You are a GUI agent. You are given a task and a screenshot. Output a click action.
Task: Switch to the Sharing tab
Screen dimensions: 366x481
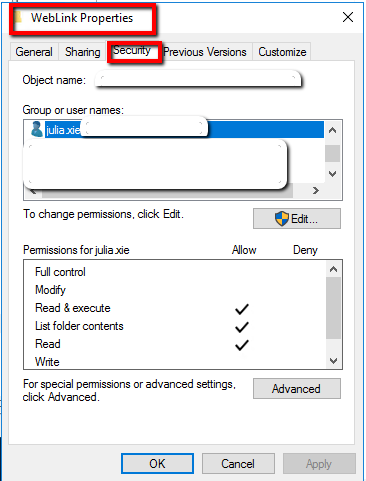[83, 52]
